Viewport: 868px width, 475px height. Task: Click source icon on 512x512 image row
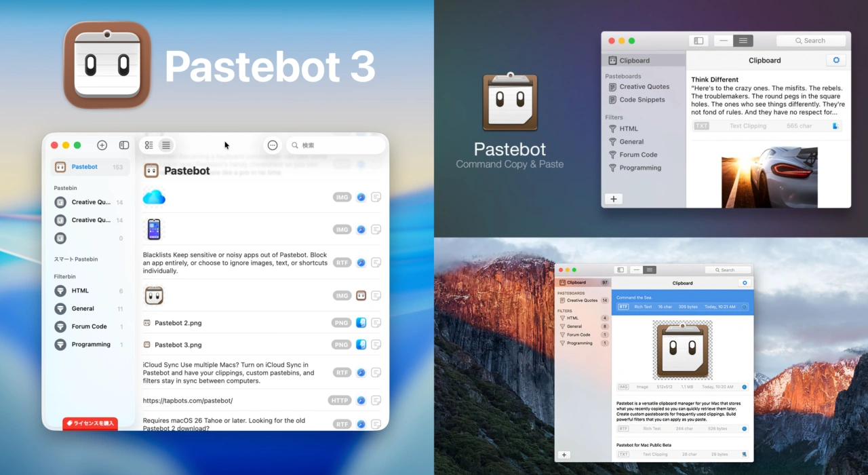click(x=744, y=387)
